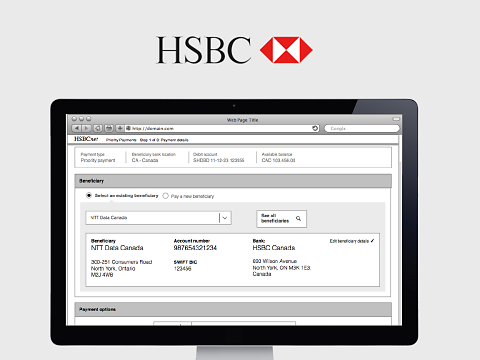Click the Payment options section header
This screenshot has width=480, height=360.
(233, 309)
